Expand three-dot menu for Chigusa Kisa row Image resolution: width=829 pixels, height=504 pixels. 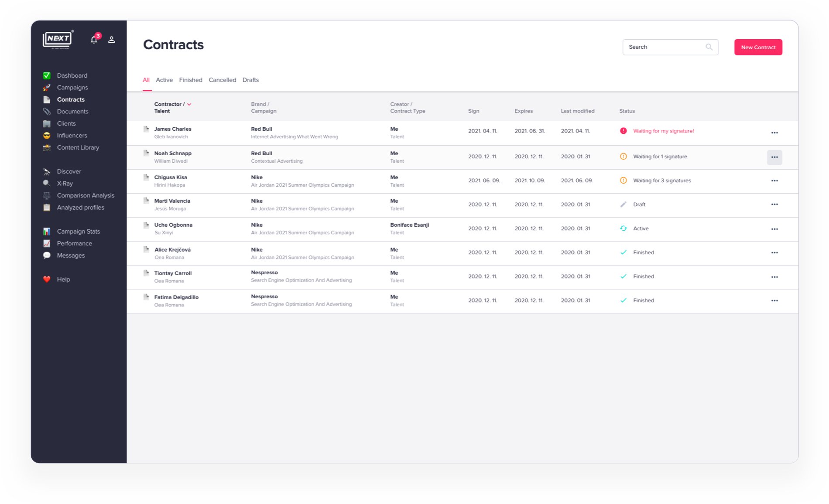(x=774, y=181)
